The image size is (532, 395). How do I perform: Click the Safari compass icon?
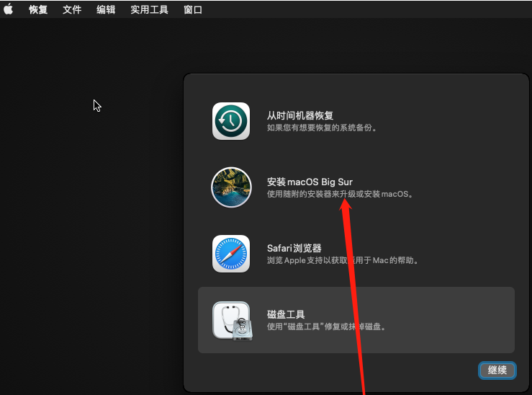231,254
